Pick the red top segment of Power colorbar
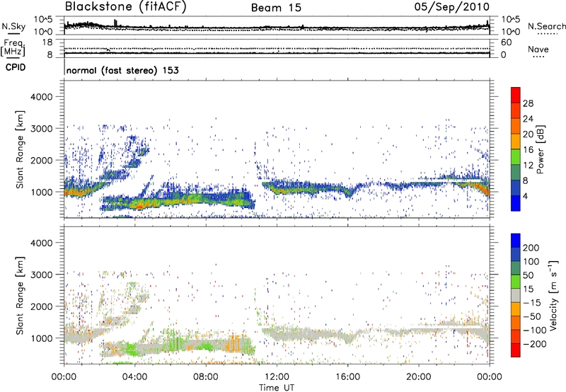This screenshot has width=566, height=392. [x=516, y=96]
